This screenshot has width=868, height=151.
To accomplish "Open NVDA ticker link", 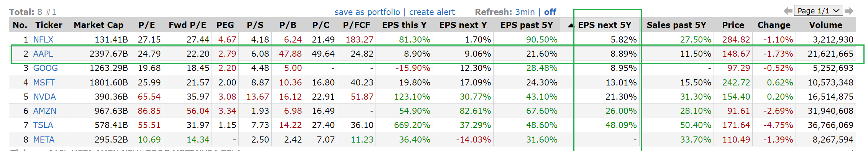I will [44, 97].
